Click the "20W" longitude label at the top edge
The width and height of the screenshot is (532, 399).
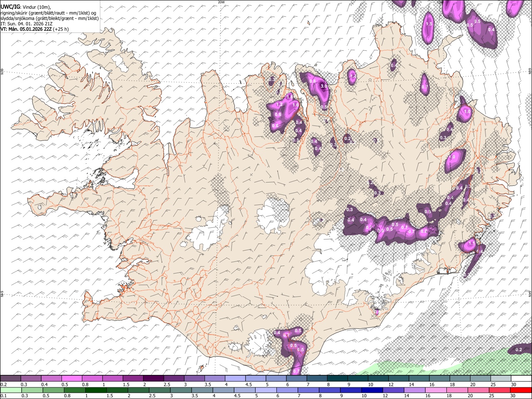click(x=221, y=2)
